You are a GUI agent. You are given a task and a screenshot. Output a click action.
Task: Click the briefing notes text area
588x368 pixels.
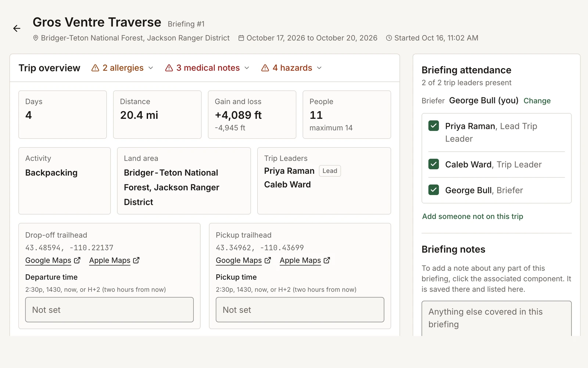[x=496, y=318]
